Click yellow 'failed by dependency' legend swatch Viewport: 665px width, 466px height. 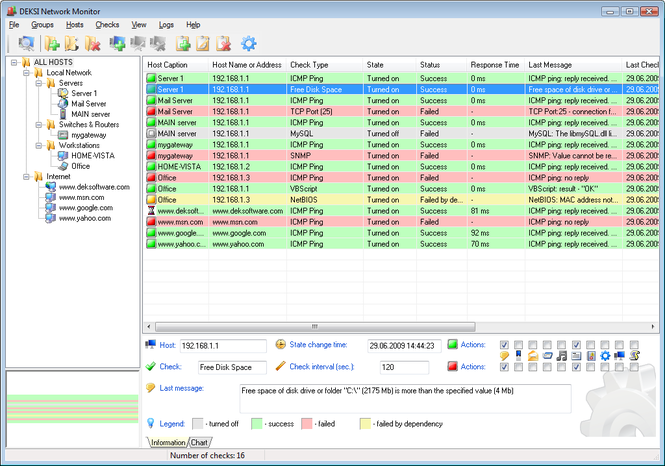tap(365, 424)
